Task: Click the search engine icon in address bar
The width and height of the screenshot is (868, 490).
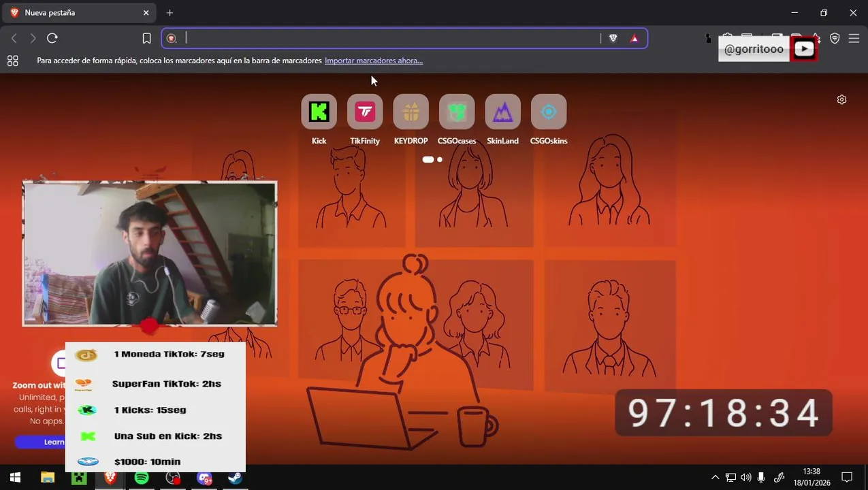Action: click(172, 38)
